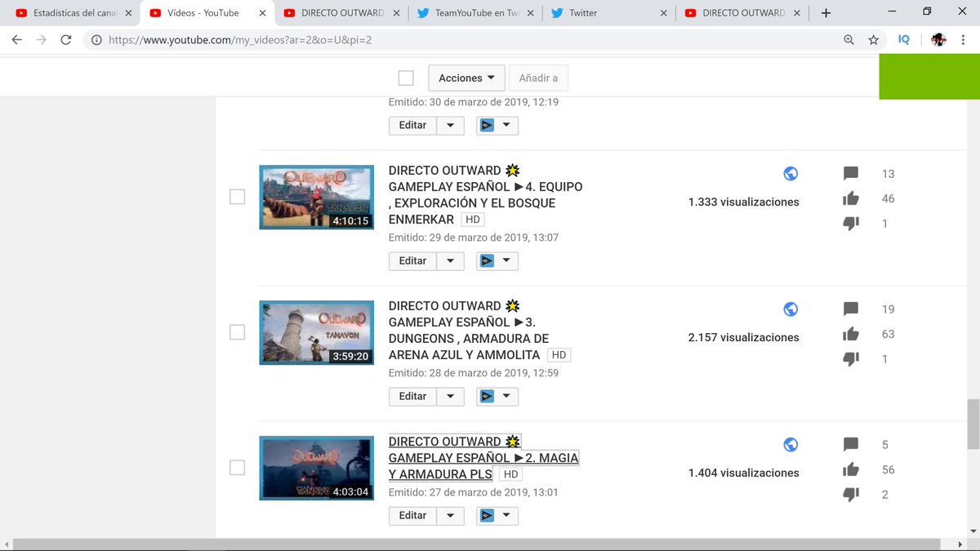Image resolution: width=980 pixels, height=551 pixels.
Task: Open Chrome three-dot menu
Action: [x=964, y=39]
